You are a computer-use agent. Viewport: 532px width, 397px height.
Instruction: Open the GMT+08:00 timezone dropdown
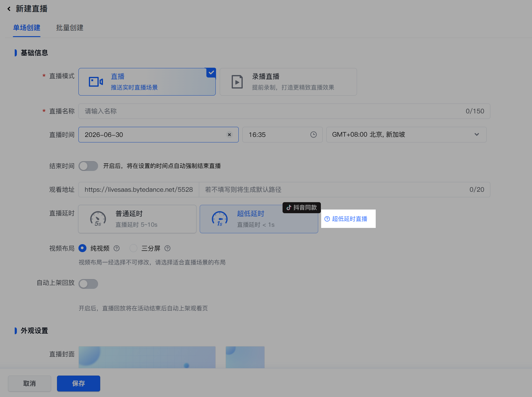pos(406,134)
